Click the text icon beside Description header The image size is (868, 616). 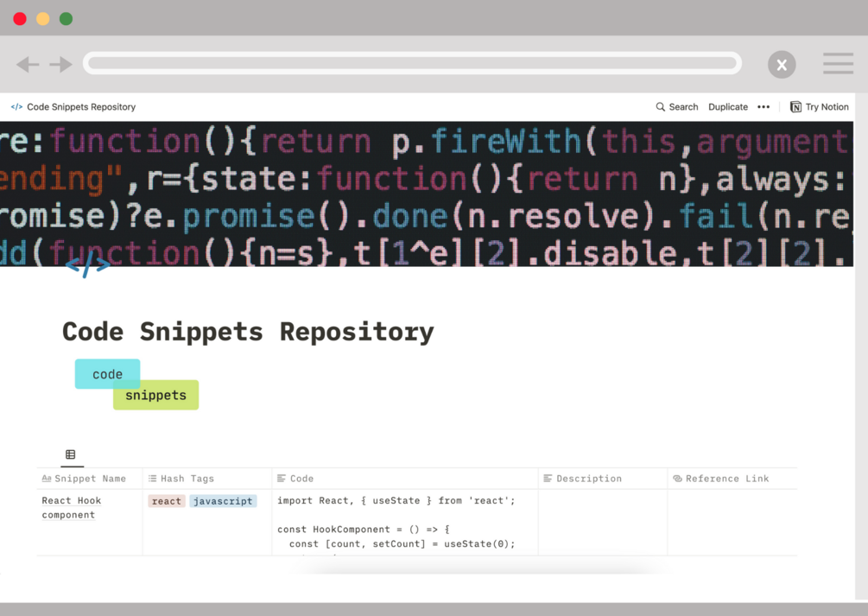548,479
